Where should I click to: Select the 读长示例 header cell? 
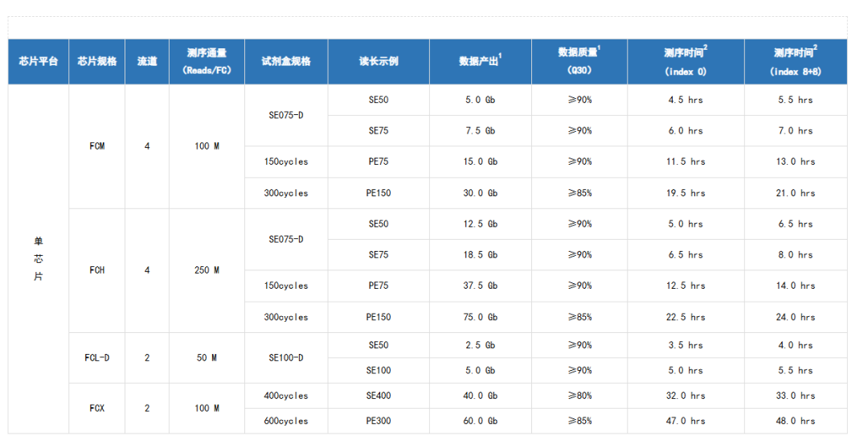[x=379, y=61]
